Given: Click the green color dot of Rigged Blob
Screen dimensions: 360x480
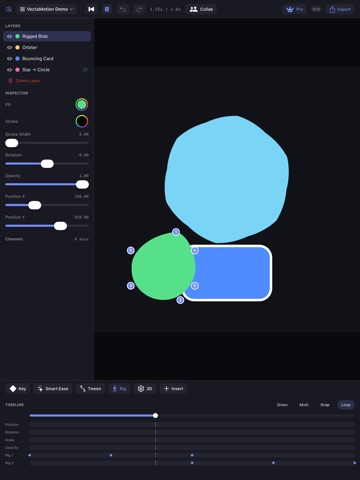Looking at the screenshot, I should click(x=18, y=36).
